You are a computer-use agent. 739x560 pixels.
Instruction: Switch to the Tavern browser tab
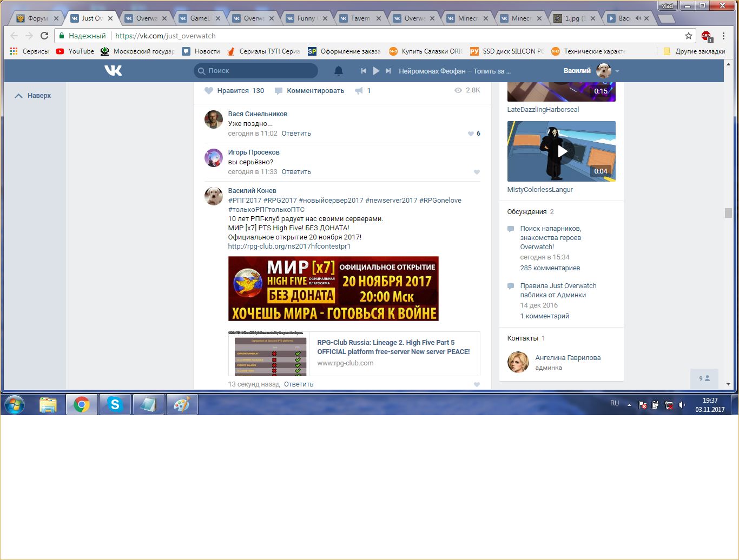[360, 18]
